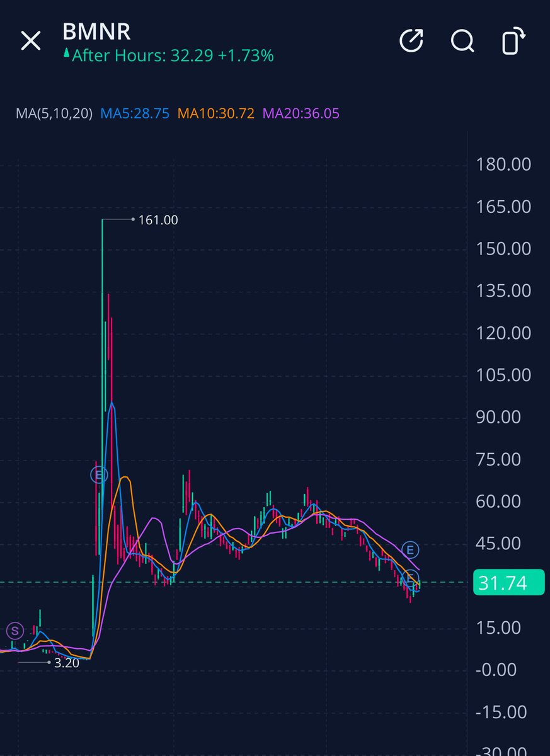Click the highlighted 31.74 price tag
Viewport: 550px width, 756px height.
[508, 583]
